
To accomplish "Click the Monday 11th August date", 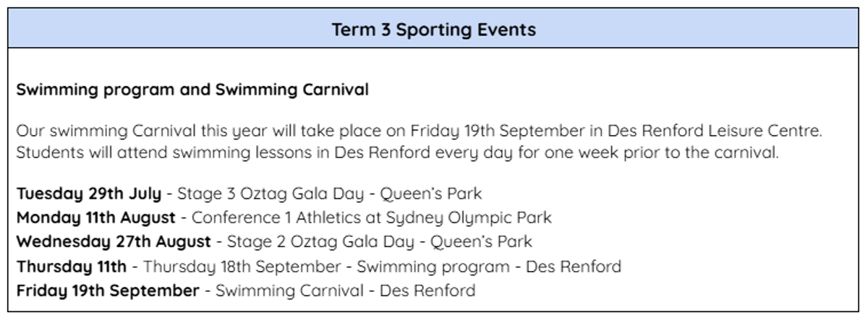I will pyautogui.click(x=96, y=217).
